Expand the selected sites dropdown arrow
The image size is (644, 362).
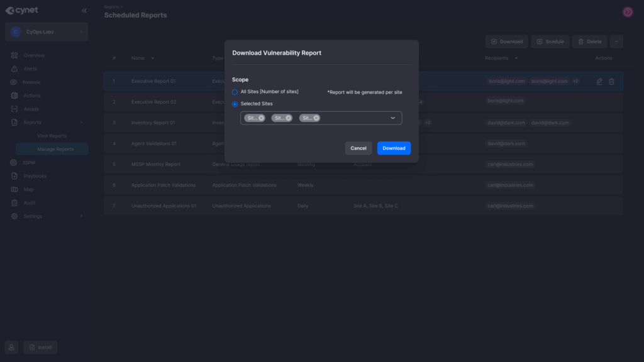pyautogui.click(x=393, y=118)
